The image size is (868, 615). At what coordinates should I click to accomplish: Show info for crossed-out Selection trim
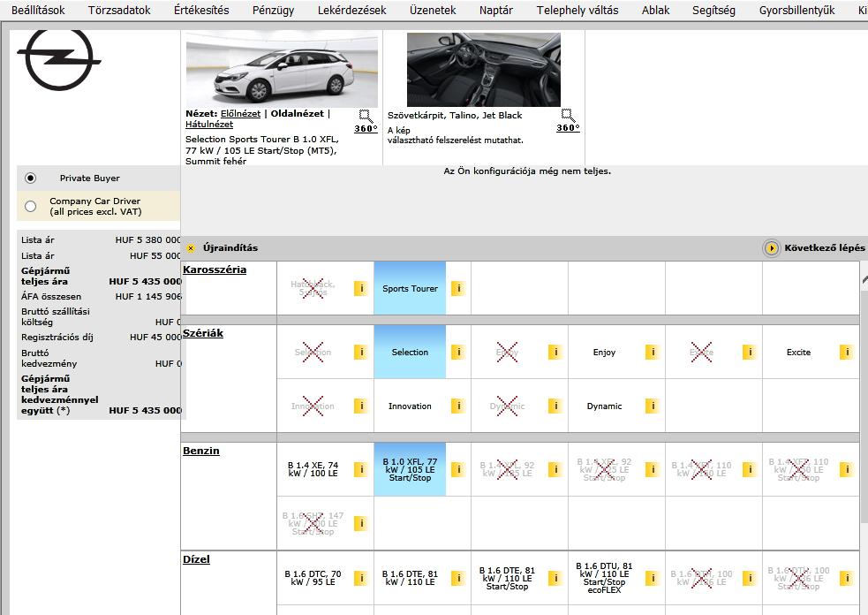pyautogui.click(x=360, y=352)
